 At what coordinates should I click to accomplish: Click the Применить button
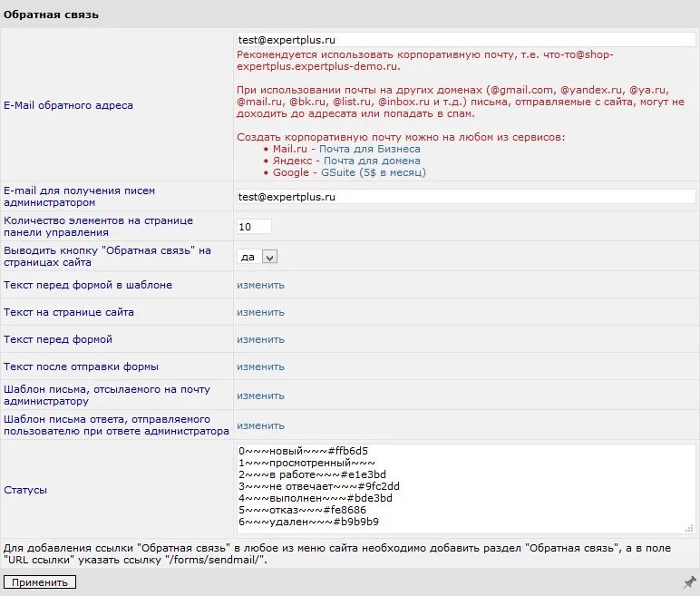tap(40, 582)
